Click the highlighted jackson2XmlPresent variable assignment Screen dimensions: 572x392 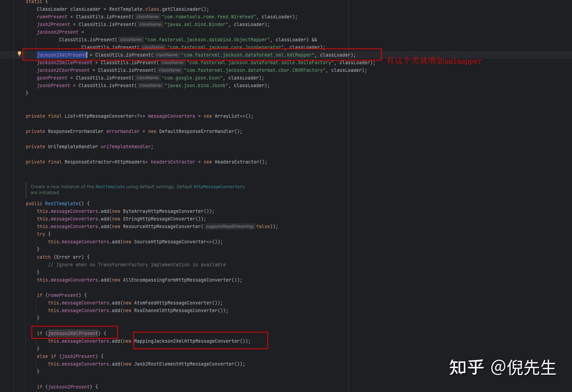coord(62,55)
